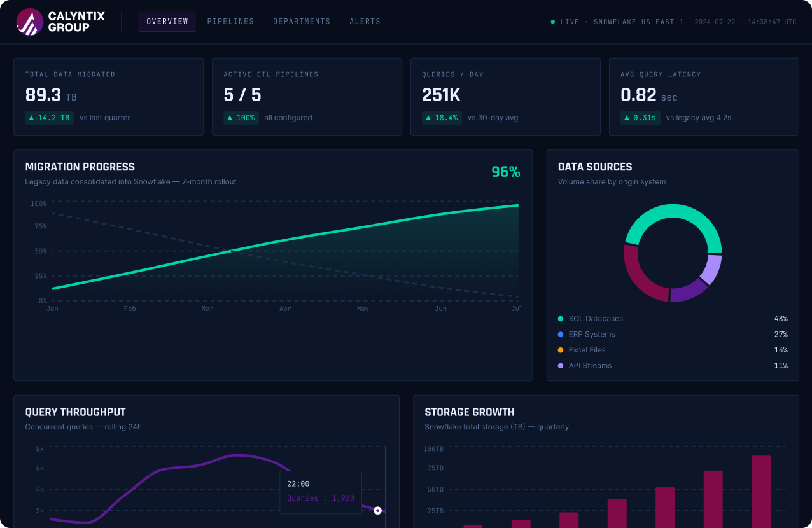Click the 251K queries value

pyautogui.click(x=441, y=95)
